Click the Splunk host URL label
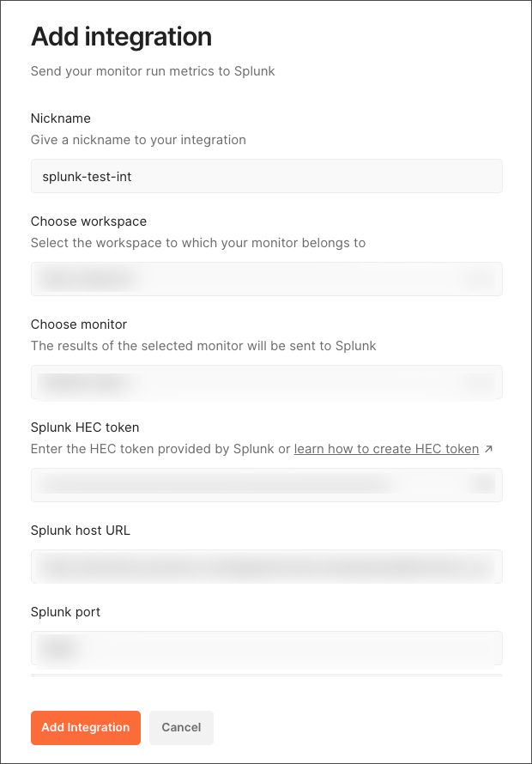 pyautogui.click(x=81, y=531)
